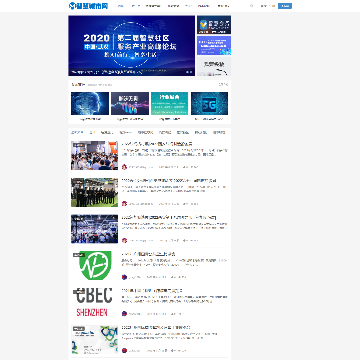The image size is (360, 360).
Task: Select the highlighted blue category tab above articles
Action: tap(77, 132)
